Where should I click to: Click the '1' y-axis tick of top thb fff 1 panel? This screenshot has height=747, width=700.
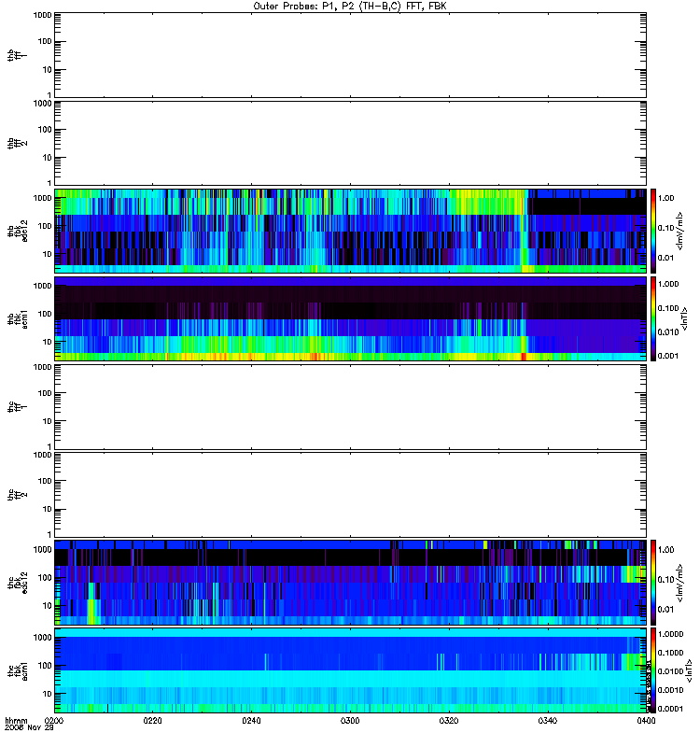coord(49,95)
